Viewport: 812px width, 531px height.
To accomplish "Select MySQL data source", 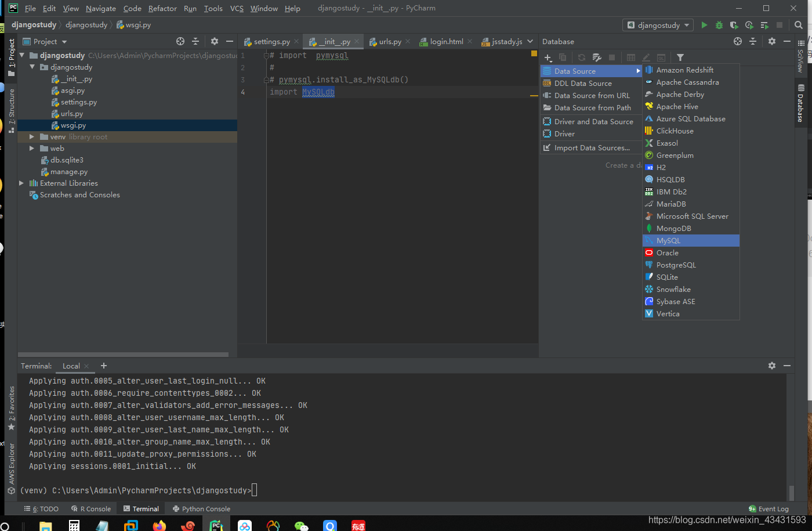I will 691,240.
